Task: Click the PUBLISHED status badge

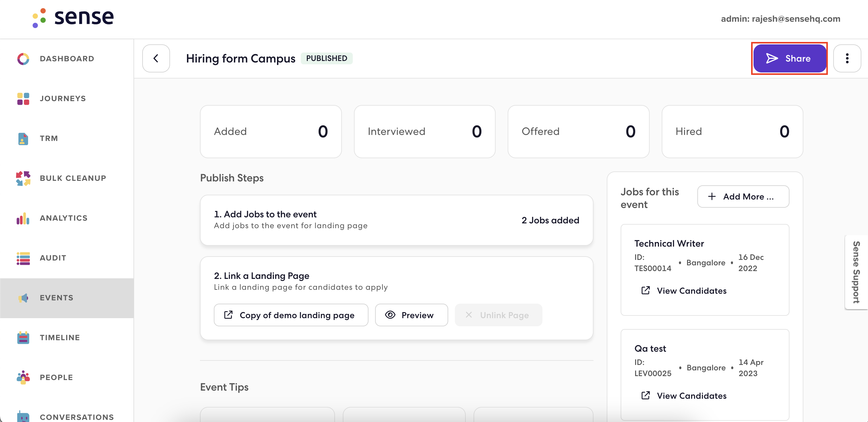Action: (326, 58)
